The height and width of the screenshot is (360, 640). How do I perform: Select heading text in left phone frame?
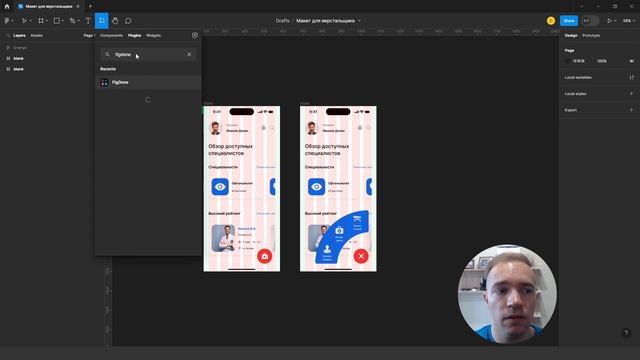(x=231, y=149)
